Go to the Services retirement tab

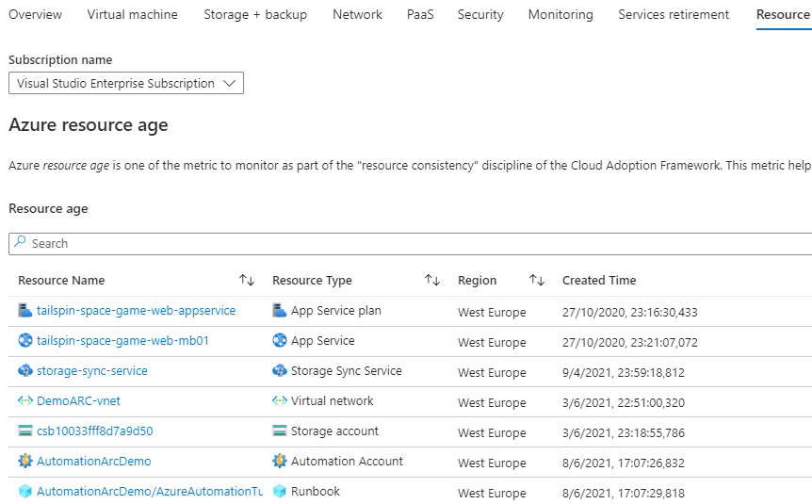(674, 14)
